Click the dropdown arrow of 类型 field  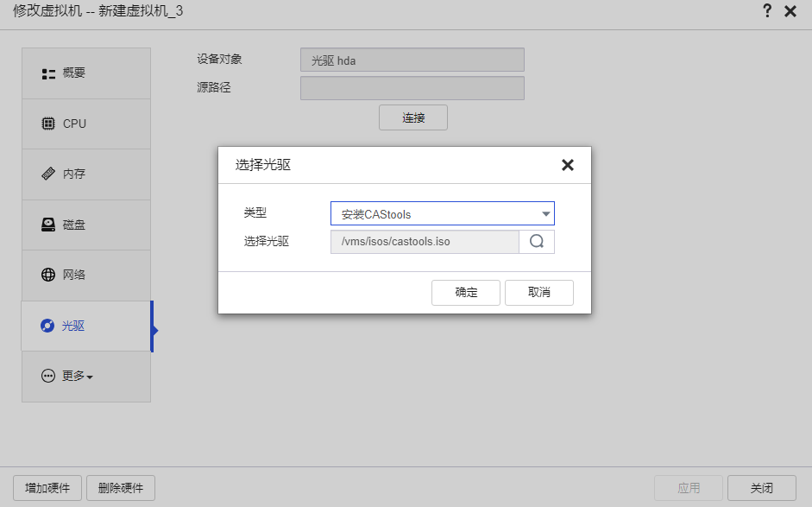coord(545,214)
